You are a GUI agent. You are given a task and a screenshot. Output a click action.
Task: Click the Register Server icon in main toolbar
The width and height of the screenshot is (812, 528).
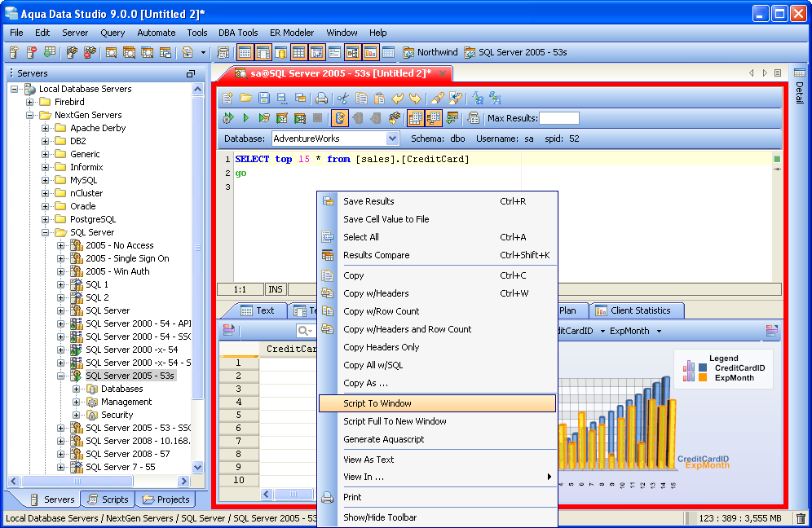[14, 52]
